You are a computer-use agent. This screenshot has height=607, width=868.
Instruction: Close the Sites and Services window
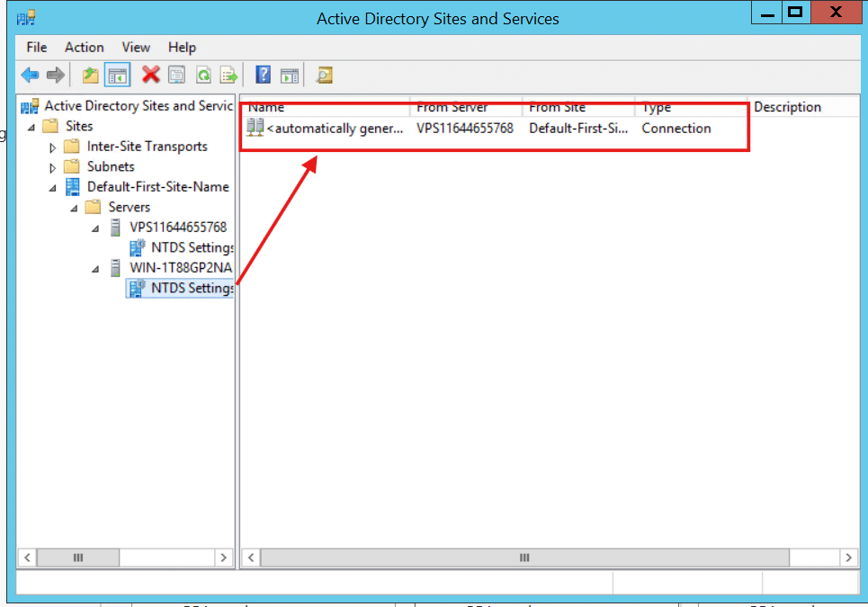[836, 13]
